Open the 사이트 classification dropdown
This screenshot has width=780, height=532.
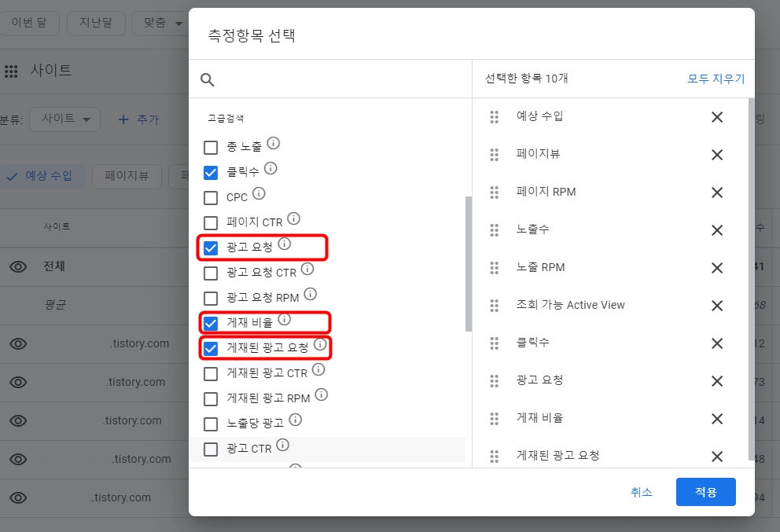[64, 119]
